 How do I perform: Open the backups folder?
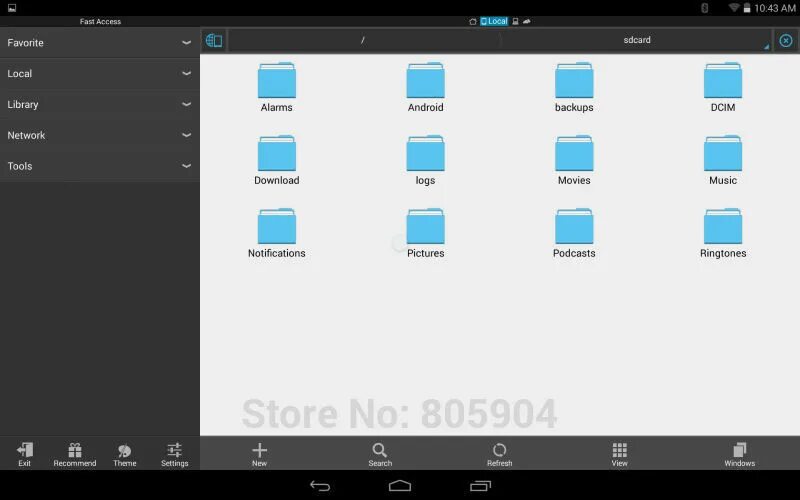pyautogui.click(x=574, y=87)
